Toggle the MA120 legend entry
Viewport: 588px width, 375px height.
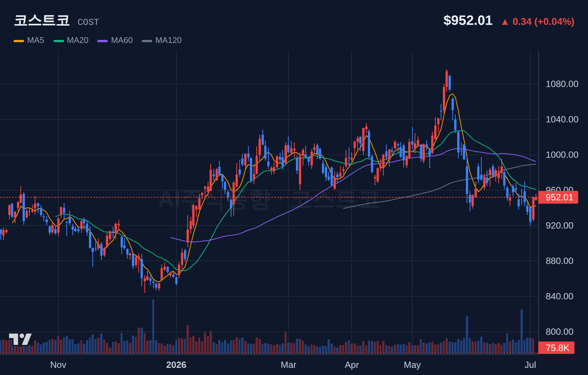(162, 40)
